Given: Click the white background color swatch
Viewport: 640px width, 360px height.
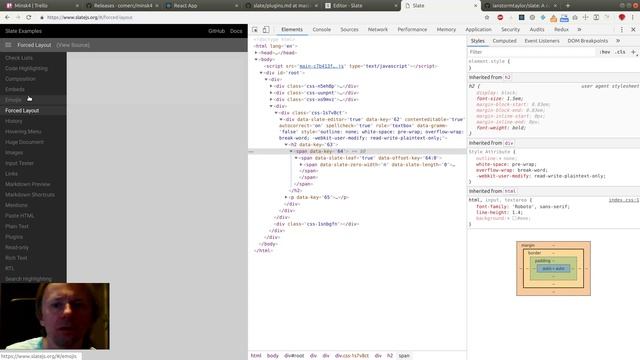Looking at the screenshot, I should pos(515,218).
